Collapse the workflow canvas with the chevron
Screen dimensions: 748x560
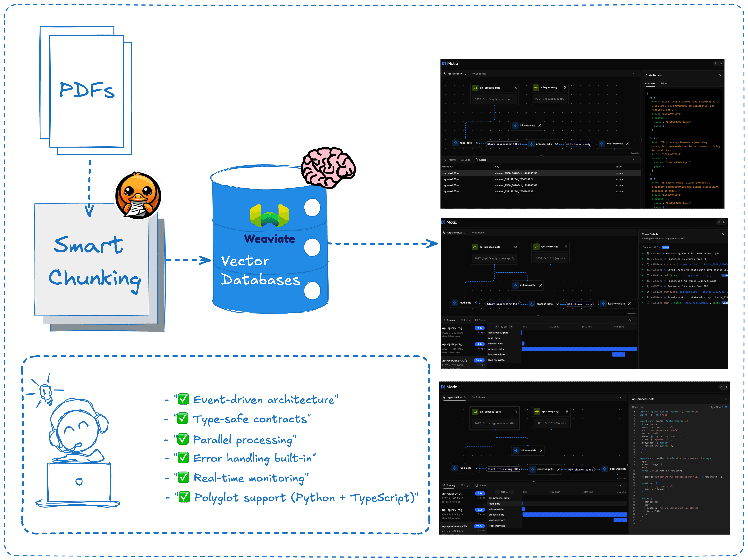[633, 74]
